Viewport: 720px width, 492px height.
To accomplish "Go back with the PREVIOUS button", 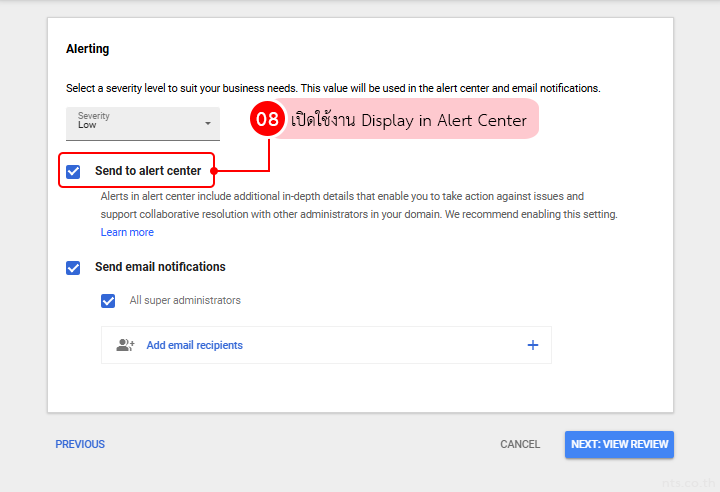I will pos(80,444).
